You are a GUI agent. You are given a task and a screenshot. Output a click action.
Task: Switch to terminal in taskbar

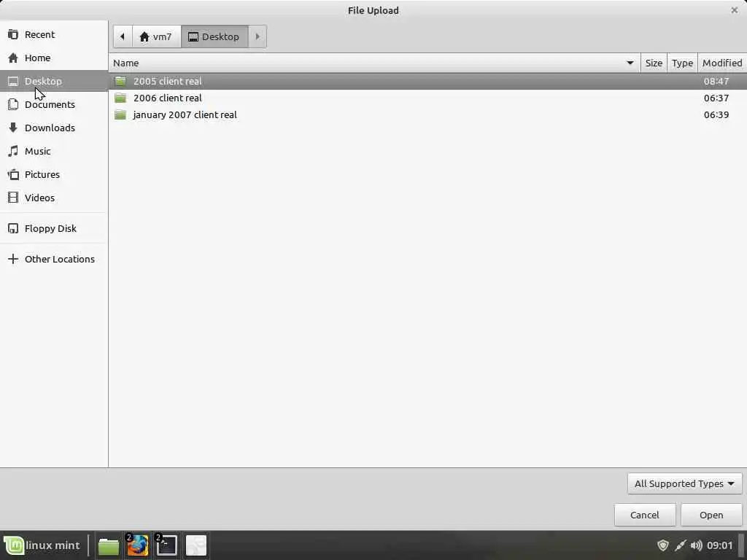tap(167, 545)
